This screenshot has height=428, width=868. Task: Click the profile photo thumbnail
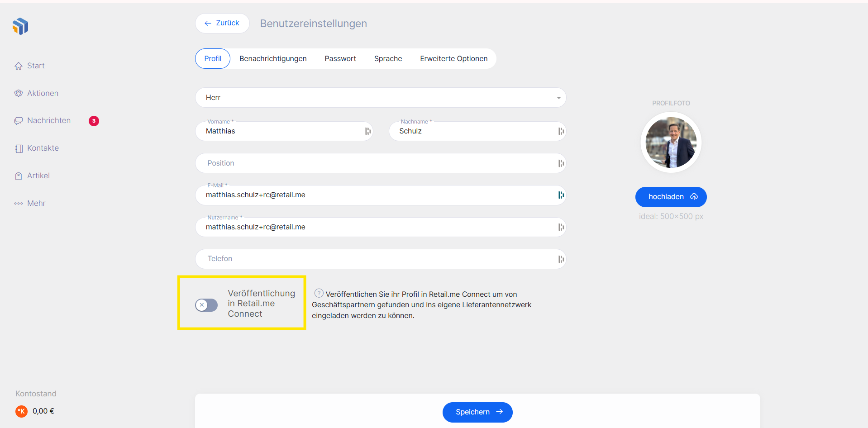671,143
